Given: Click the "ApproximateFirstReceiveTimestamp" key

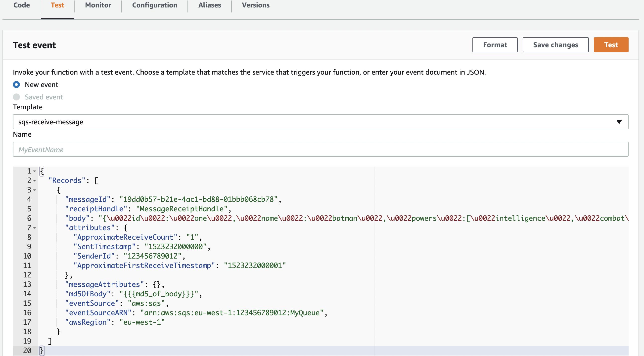Looking at the screenshot, I should (144, 266).
